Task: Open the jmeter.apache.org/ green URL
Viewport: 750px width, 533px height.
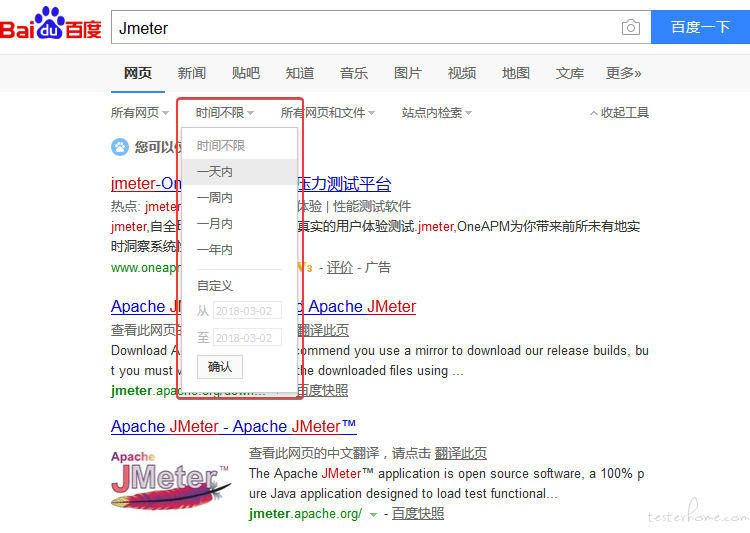Action: (305, 514)
